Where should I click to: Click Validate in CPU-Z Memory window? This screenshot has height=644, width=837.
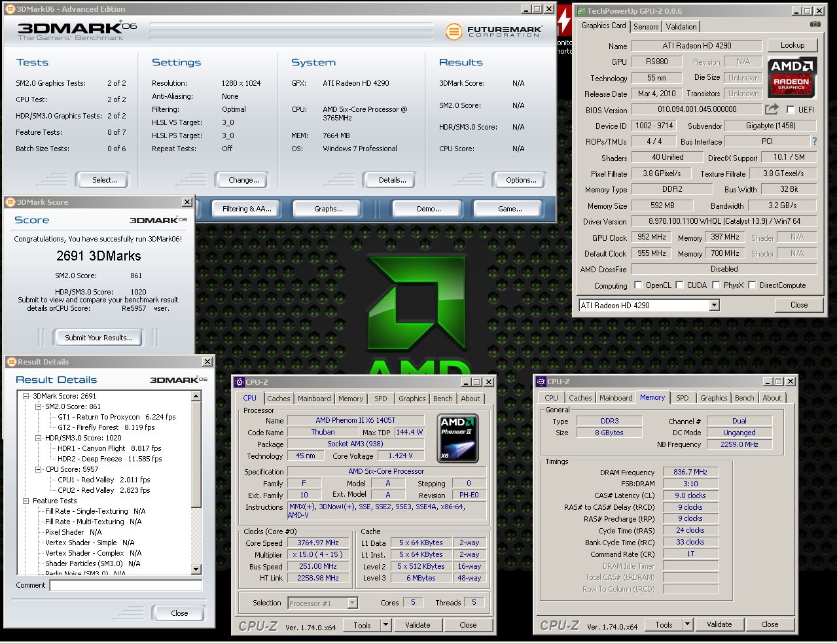(719, 624)
